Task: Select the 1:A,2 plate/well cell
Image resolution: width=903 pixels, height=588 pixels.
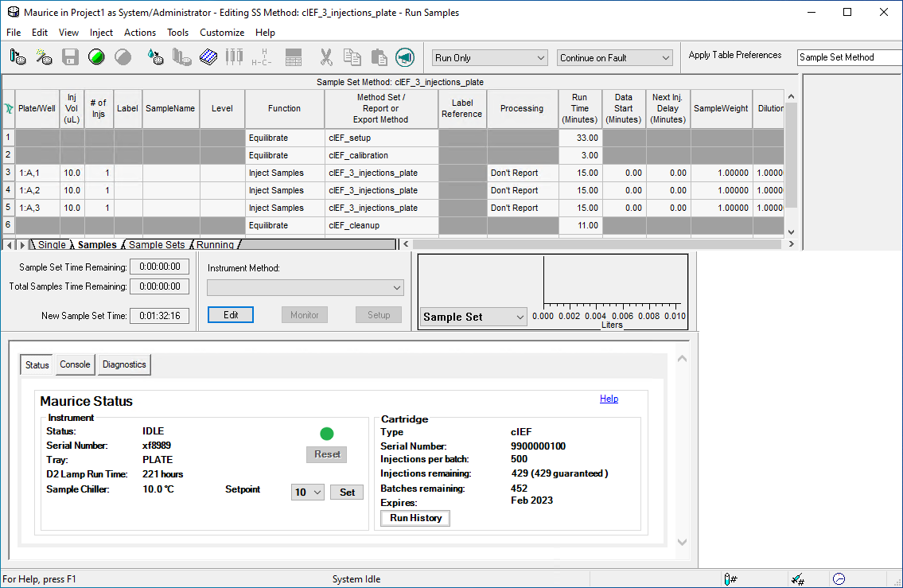Action: tap(37, 190)
